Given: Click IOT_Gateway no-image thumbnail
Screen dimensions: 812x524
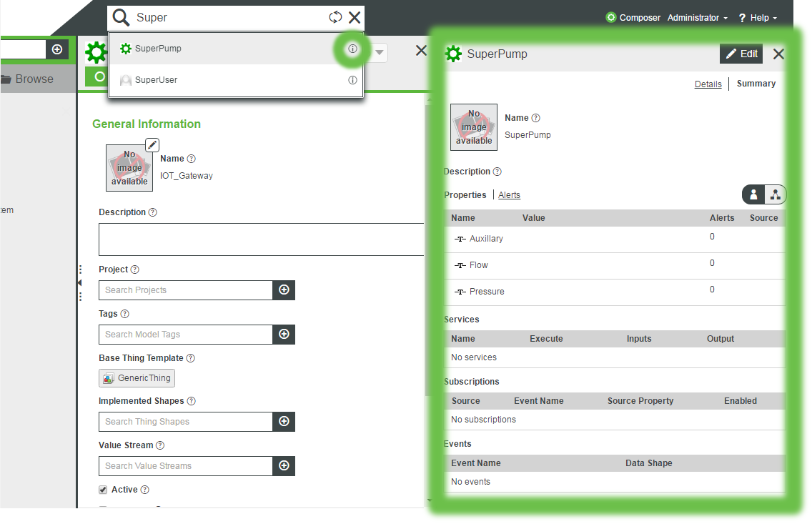Looking at the screenshot, I should pos(129,168).
